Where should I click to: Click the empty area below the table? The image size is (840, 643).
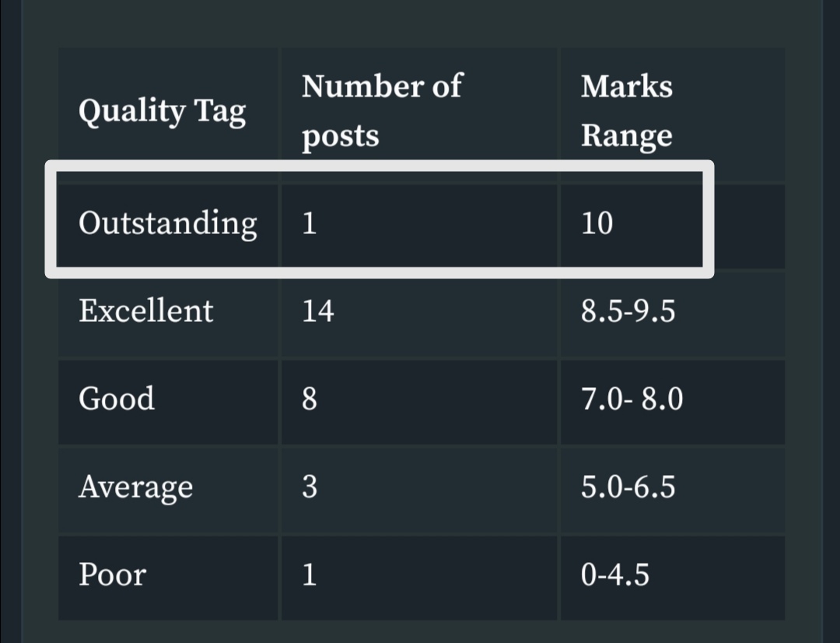422,633
